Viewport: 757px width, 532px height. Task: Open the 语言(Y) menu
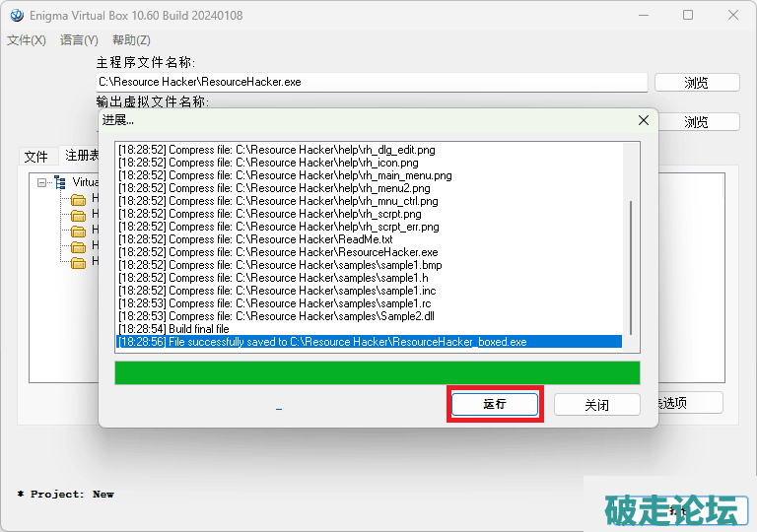79,40
